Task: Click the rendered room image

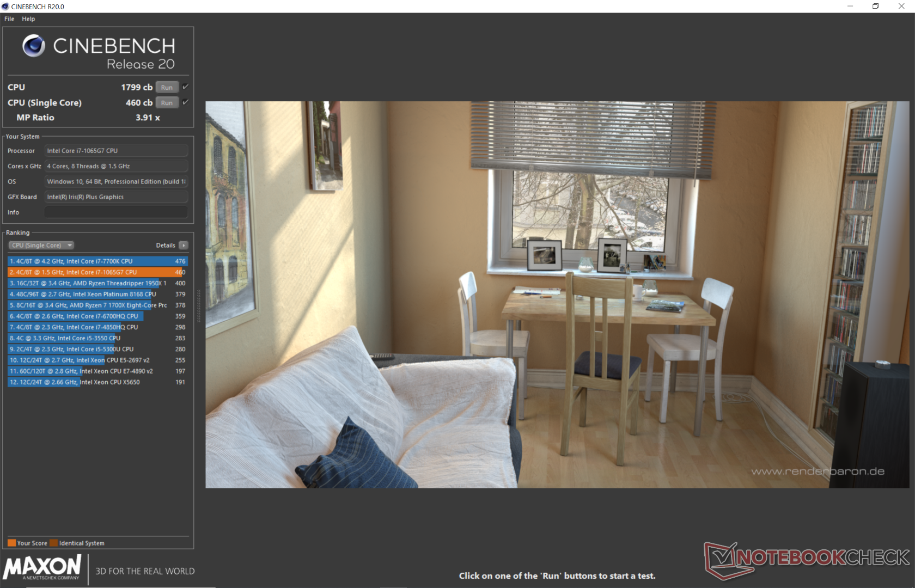Action: coord(557,295)
